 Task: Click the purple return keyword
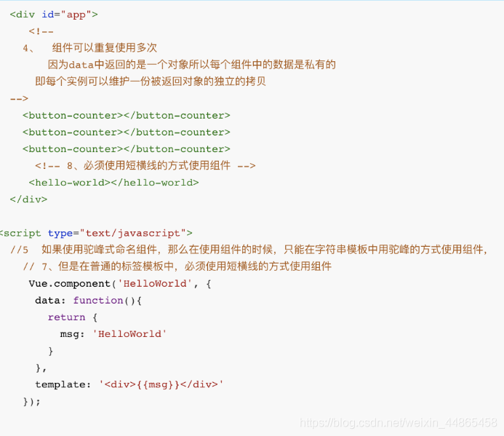(x=66, y=317)
